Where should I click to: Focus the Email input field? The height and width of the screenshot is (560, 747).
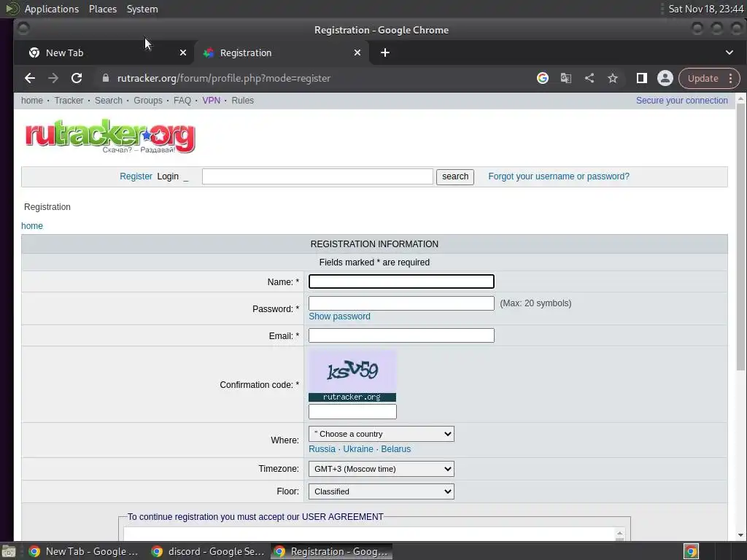[x=401, y=335]
